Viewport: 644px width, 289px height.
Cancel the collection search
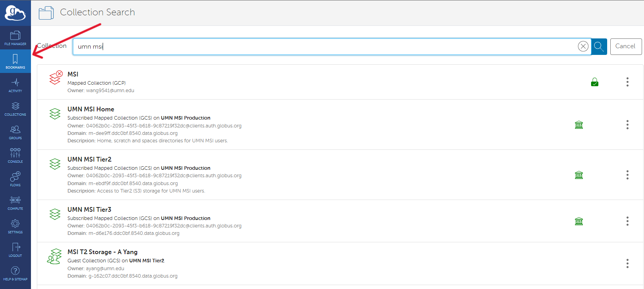click(x=626, y=46)
